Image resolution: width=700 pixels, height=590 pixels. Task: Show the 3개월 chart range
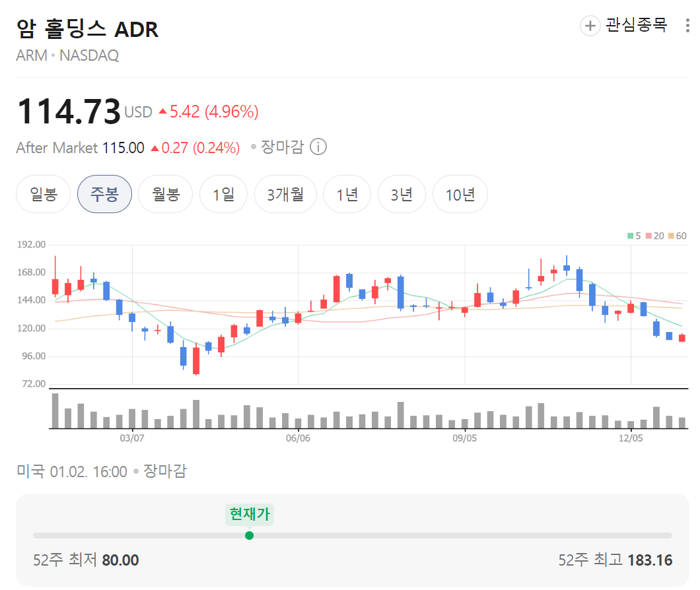pos(285,194)
